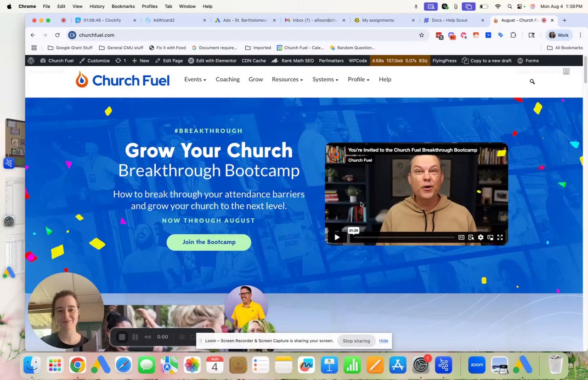Click the Join the Bootcamp button

tap(209, 242)
